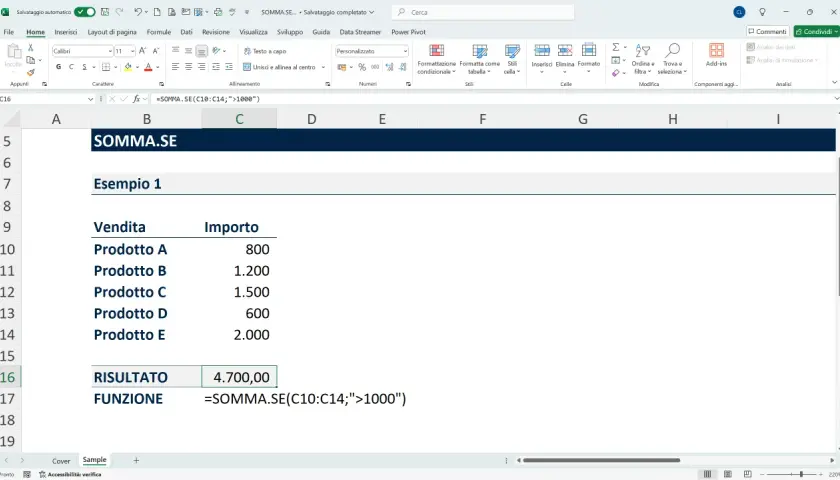Click the Redo arrow in quick access toolbar
Image resolution: width=840 pixels, height=480 pixels.
tap(119, 12)
